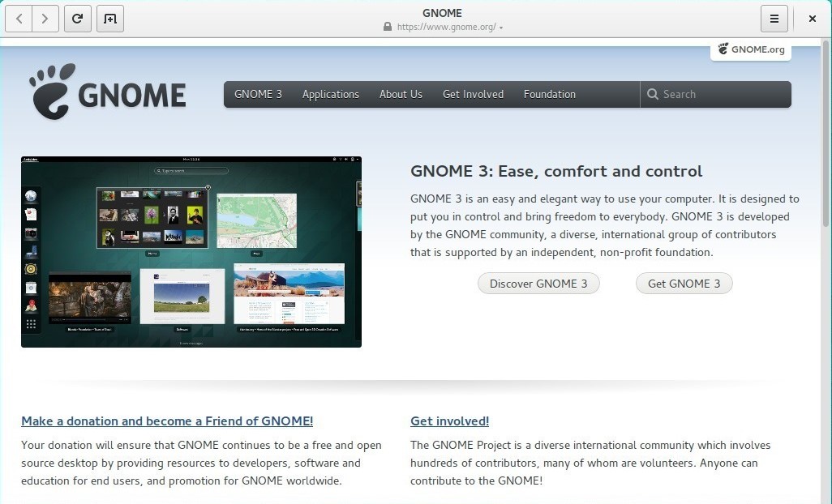Click the paragraph starting 'GNOME 3 is an easy'
Viewport: 832px width, 504px height.
(x=604, y=226)
